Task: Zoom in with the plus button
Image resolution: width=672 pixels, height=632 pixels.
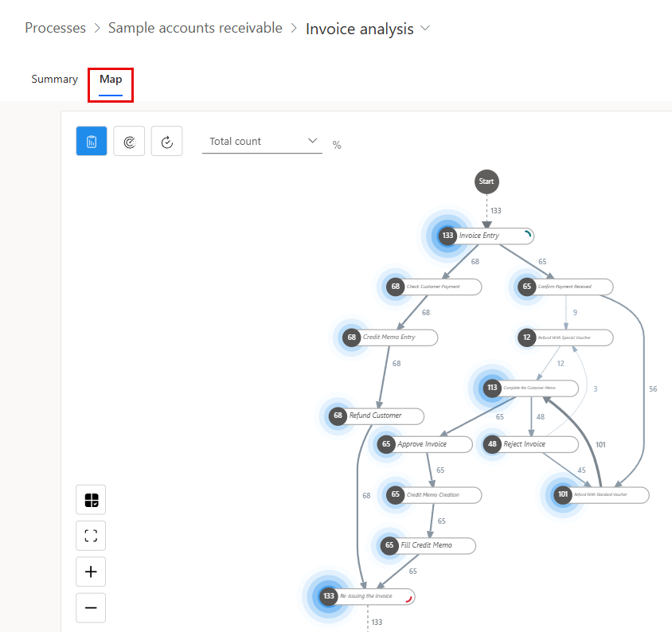Action: click(x=91, y=572)
